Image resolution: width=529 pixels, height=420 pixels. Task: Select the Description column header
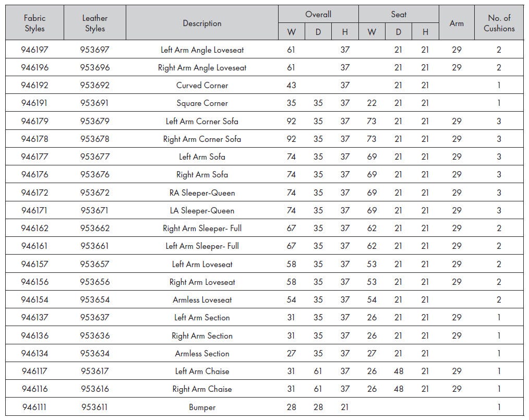coord(202,23)
